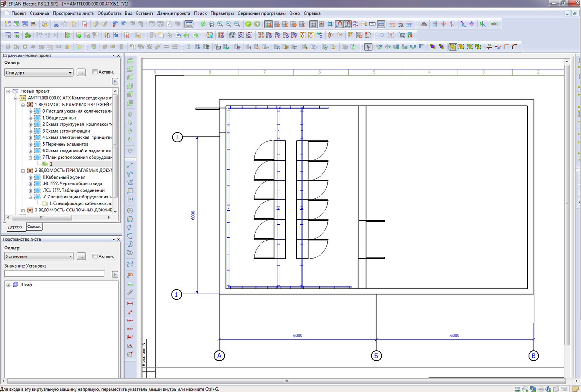Screen dimensions: 581x392
Task: Click the Cut scissors icon
Action: pyautogui.click(x=56, y=24)
